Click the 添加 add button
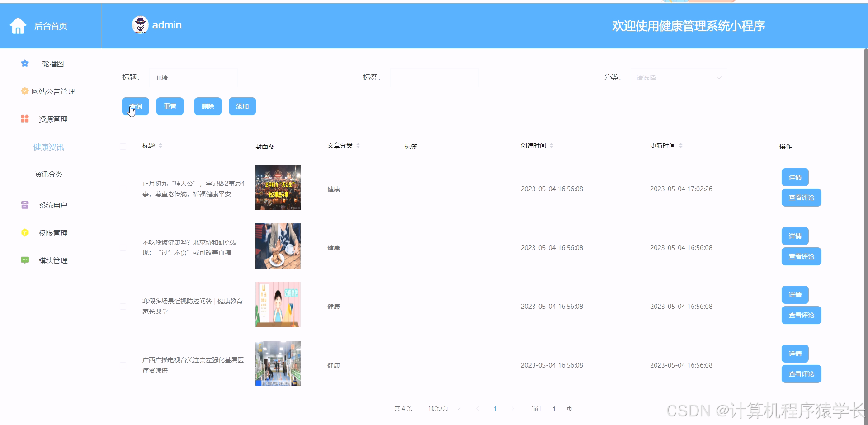This screenshot has width=868, height=425. pos(242,106)
